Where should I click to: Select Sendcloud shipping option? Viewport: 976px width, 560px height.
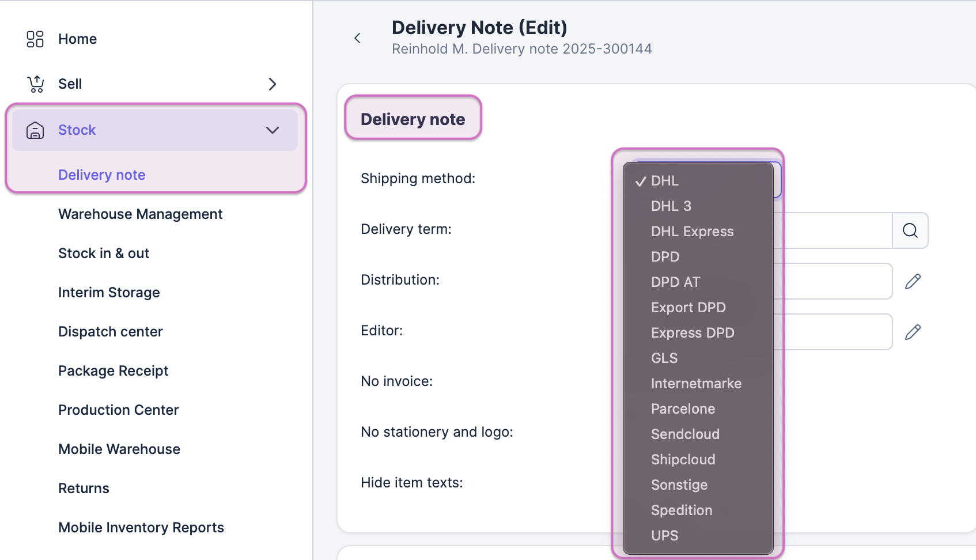685,434
